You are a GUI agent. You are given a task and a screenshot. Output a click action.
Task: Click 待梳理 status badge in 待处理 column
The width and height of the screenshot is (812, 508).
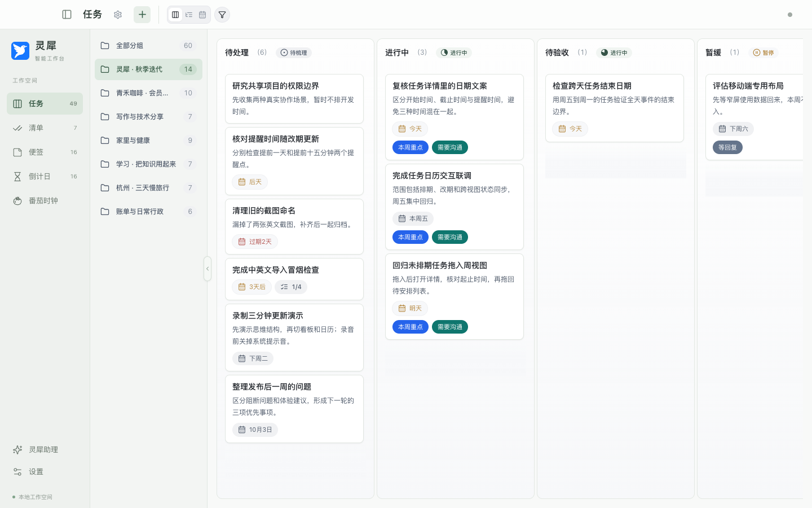click(x=294, y=52)
